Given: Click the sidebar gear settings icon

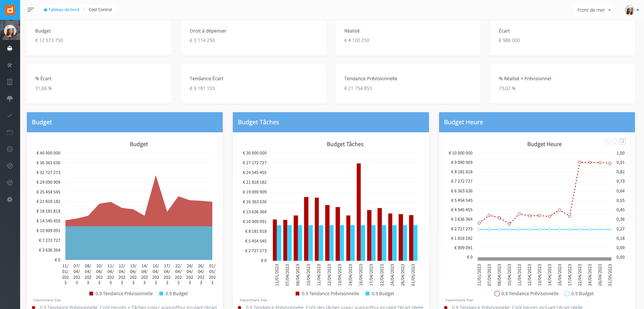Looking at the screenshot, I should tap(10, 149).
